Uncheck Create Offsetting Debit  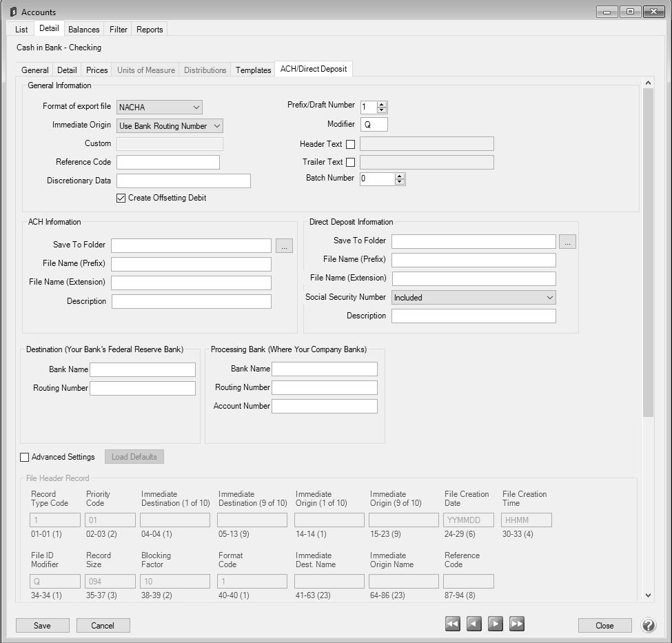[121, 198]
